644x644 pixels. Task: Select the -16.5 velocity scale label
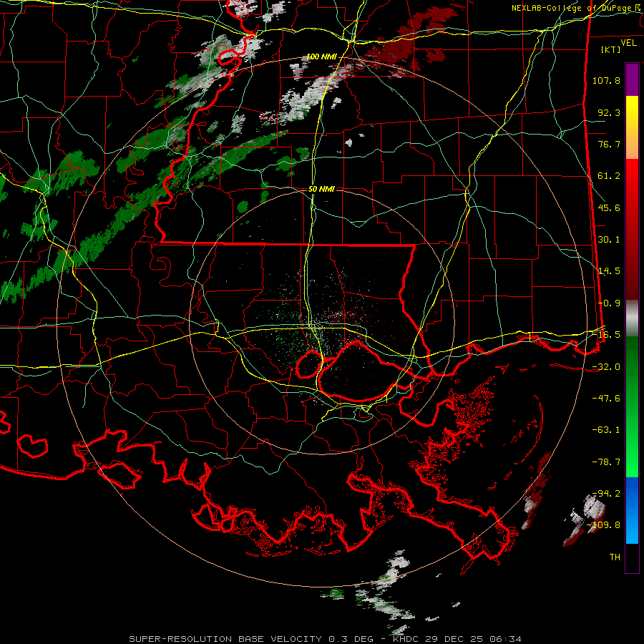pos(606,335)
